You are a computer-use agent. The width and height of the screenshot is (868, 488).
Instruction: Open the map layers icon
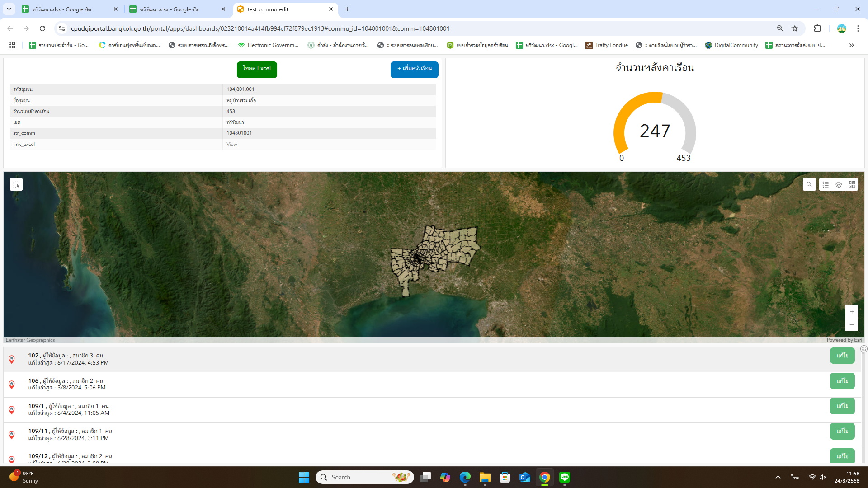click(839, 184)
